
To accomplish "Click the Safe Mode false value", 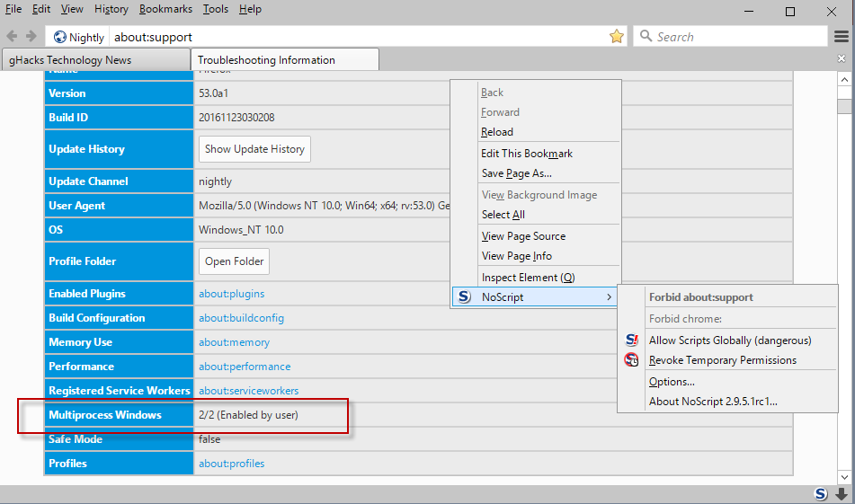I will click(x=209, y=438).
